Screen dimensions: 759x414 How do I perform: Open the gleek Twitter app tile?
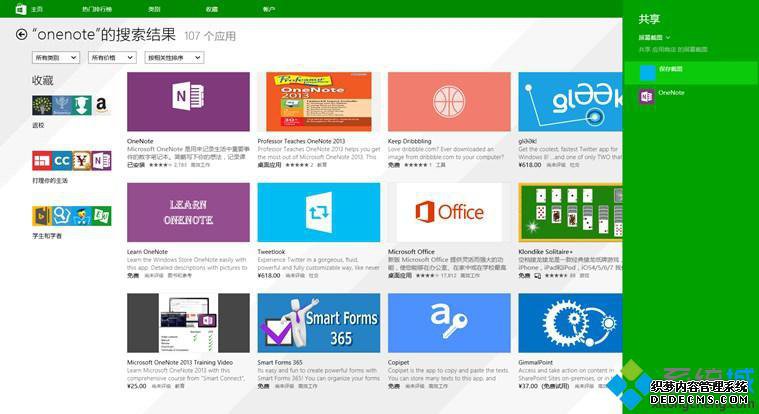[x=570, y=102]
